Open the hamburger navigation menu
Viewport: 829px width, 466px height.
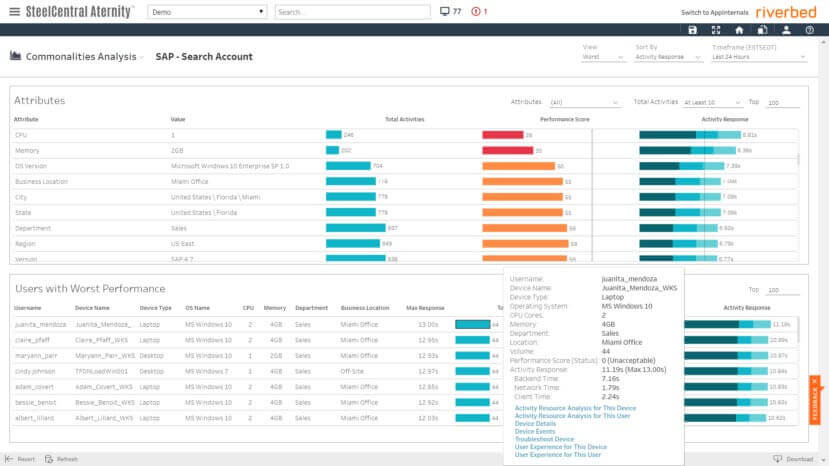point(14,12)
